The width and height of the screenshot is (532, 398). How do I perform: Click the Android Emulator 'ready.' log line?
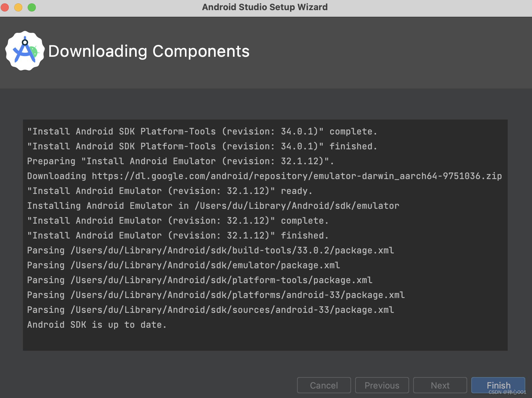[x=169, y=191]
